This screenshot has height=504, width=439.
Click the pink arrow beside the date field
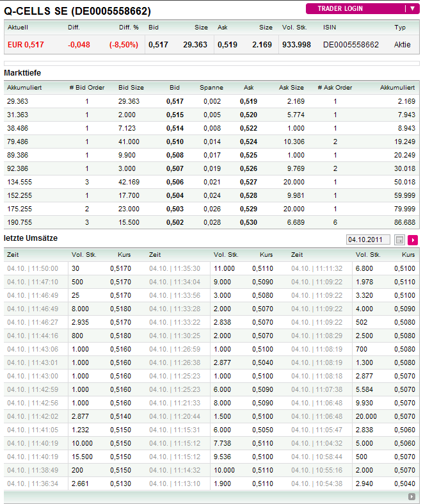click(413, 240)
